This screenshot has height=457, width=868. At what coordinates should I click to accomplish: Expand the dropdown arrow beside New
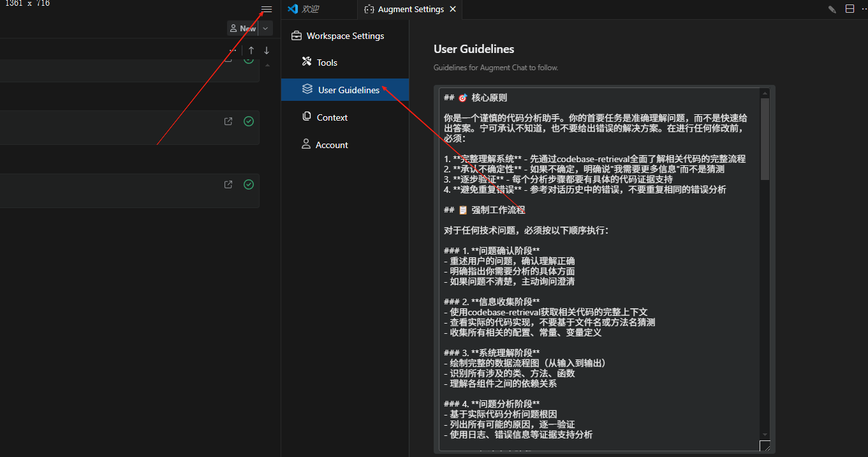click(x=265, y=29)
